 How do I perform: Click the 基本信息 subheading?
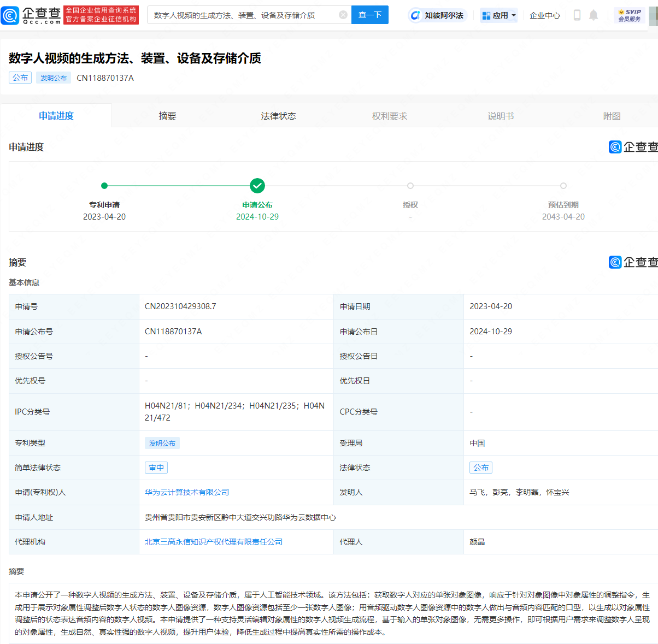24,282
